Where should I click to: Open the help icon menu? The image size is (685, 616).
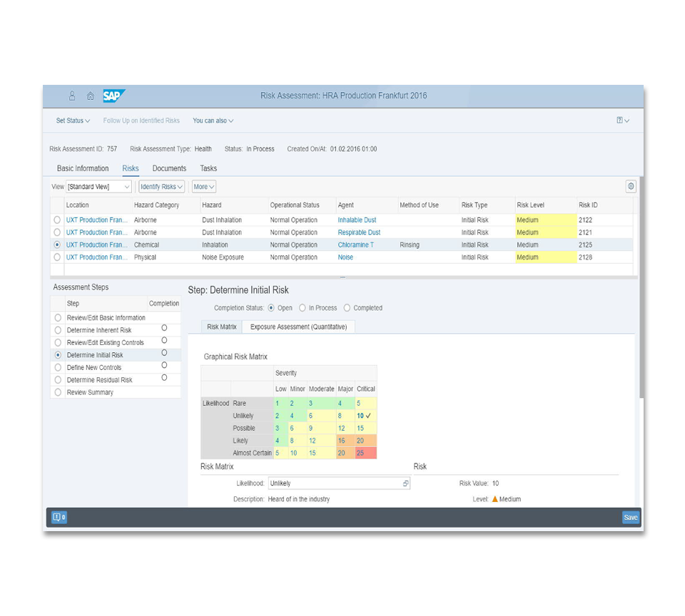[x=622, y=120]
